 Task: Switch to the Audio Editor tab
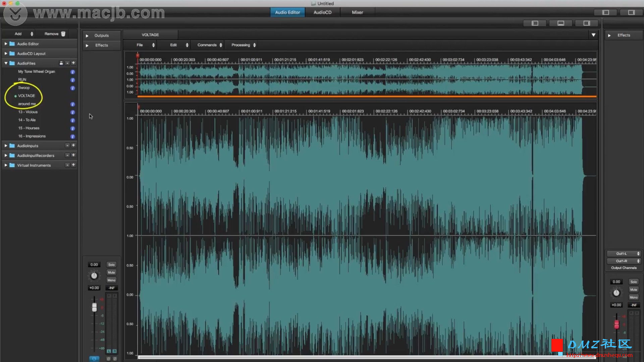click(x=287, y=12)
